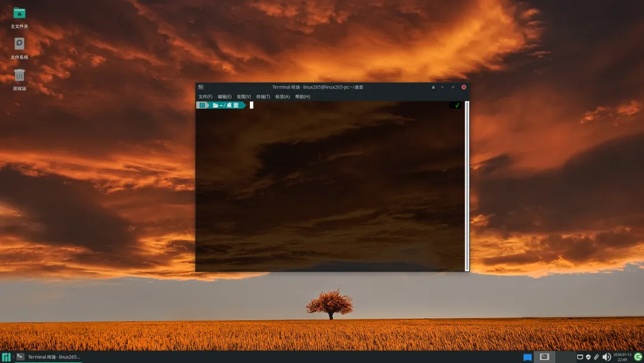Open 回收站 trash desktop icon
The image size is (644, 363).
coord(20,74)
